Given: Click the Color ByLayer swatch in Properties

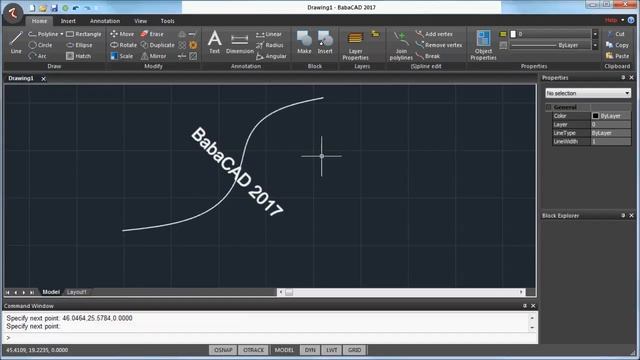Looking at the screenshot, I should click(596, 116).
